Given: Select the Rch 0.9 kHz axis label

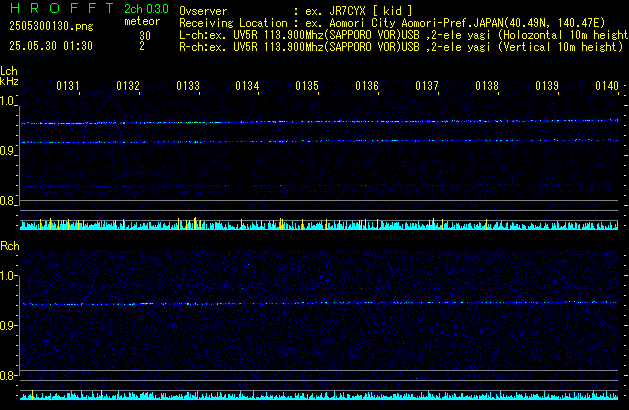Looking at the screenshot, I should (x=7, y=325).
